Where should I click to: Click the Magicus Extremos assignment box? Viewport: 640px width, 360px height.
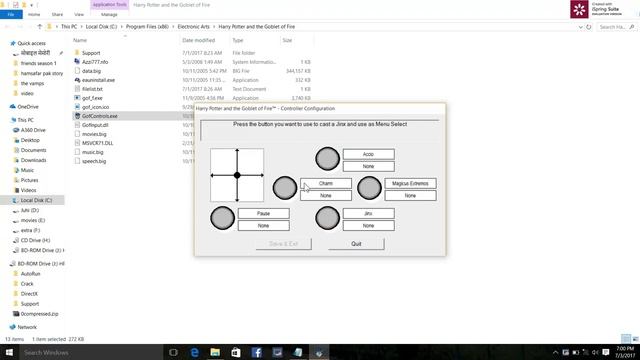pyautogui.click(x=410, y=184)
